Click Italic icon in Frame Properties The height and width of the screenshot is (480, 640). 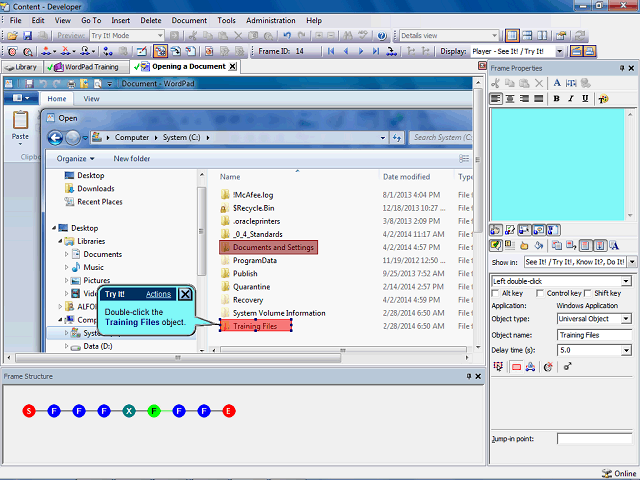pos(571,99)
